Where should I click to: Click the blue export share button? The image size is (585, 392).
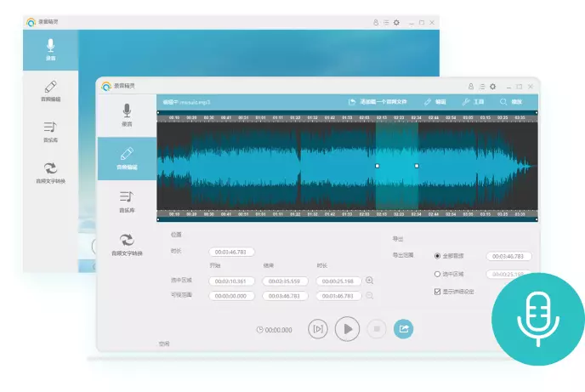coord(403,329)
